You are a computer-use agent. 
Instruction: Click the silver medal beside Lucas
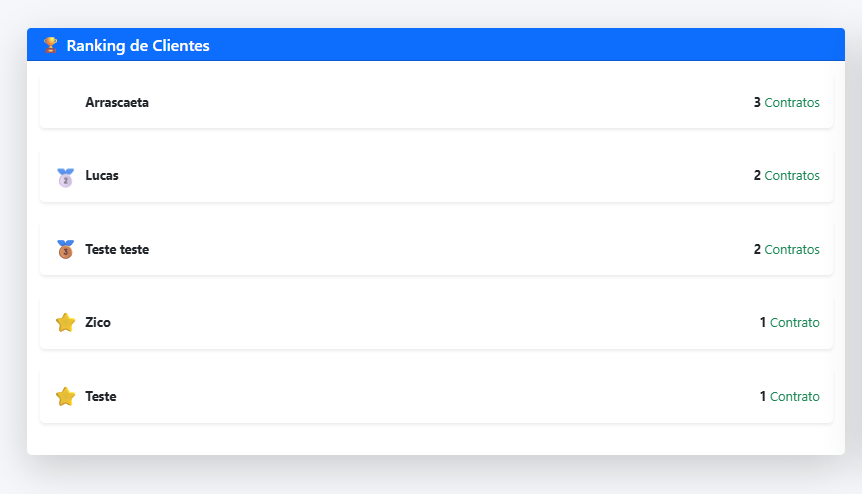point(65,177)
